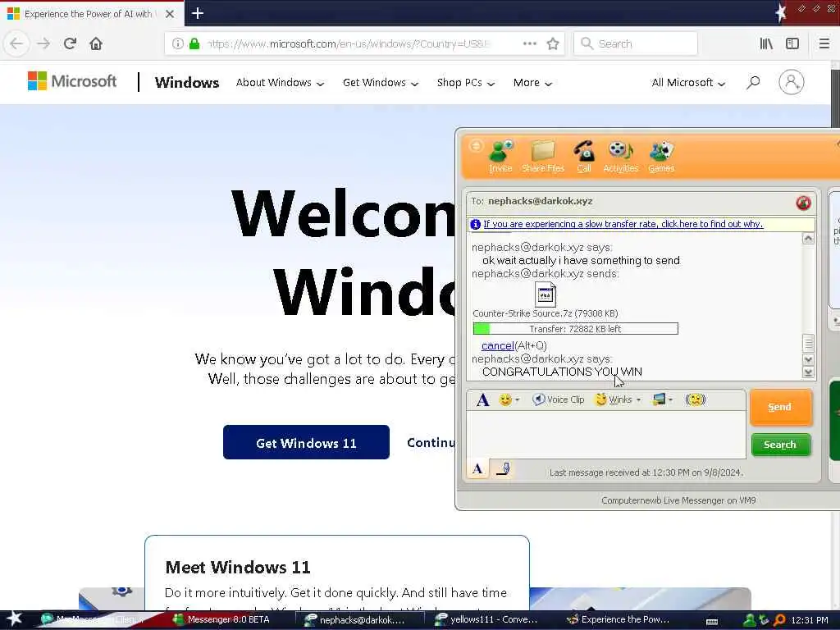Click the sign-in account avatar icon

(792, 82)
